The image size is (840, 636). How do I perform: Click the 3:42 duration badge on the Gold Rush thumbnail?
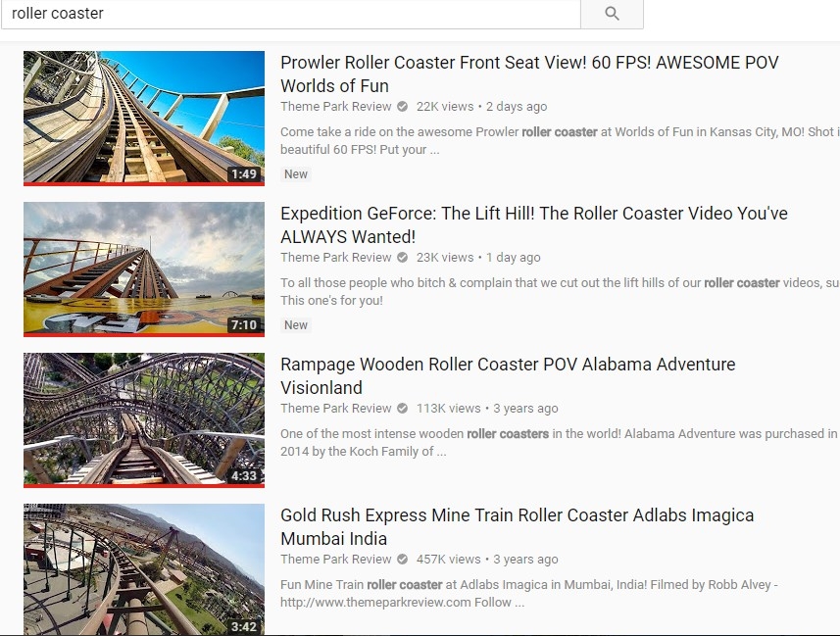(x=244, y=627)
